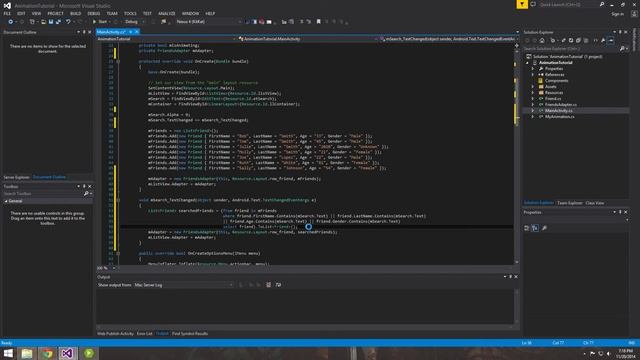Open the Nexus 4 (KitKat) device dropdown
This screenshot has width=640, height=360.
click(208, 22)
